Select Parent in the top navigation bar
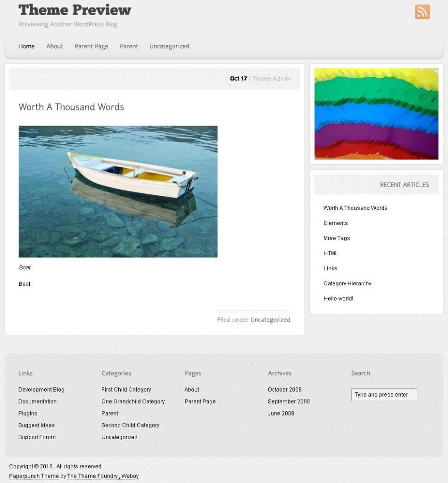Image resolution: width=448 pixels, height=483 pixels. click(129, 46)
